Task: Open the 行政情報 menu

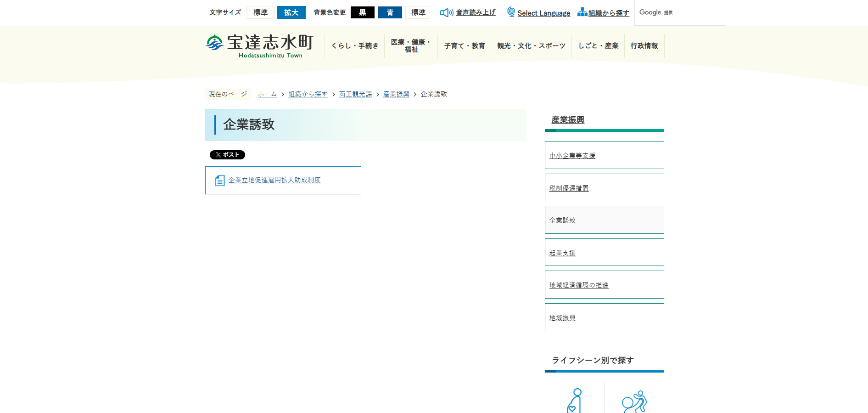Action: click(x=644, y=46)
